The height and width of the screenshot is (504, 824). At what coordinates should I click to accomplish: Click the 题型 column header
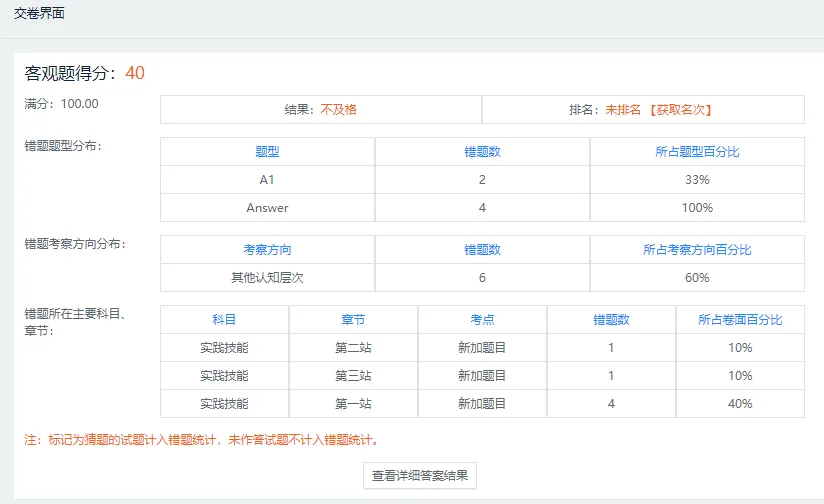click(267, 152)
